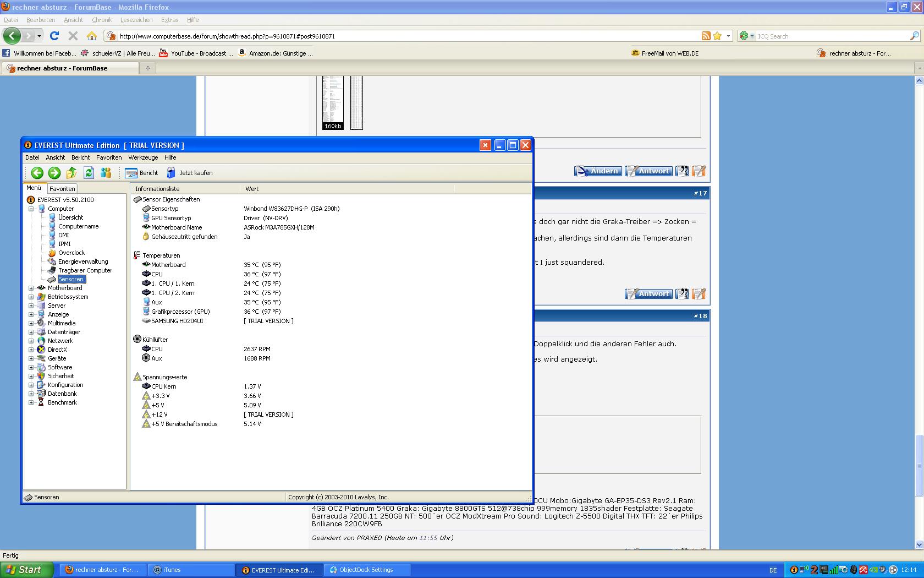Open EVEREST Bericht menu
Screen dimensions: 924x578
point(80,157)
